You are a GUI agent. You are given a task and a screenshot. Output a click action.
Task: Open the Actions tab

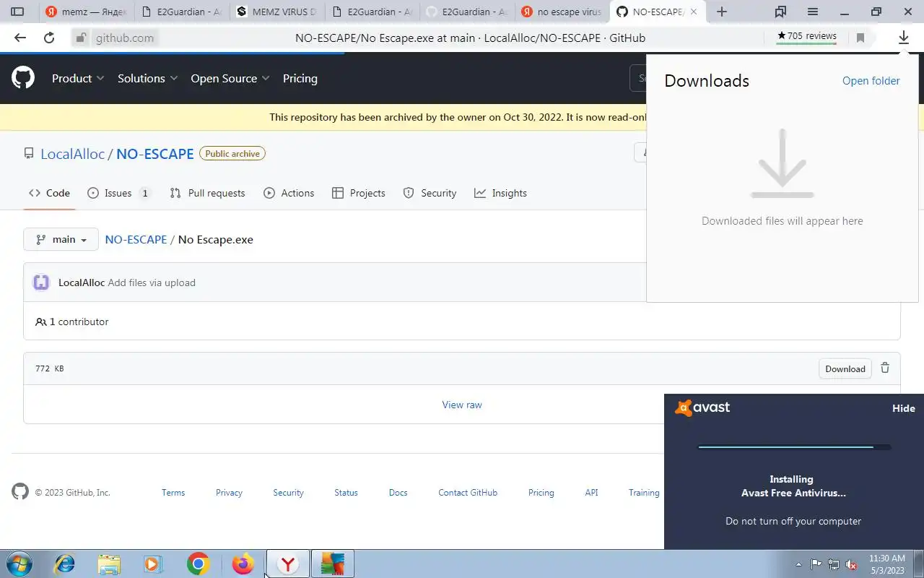click(289, 193)
